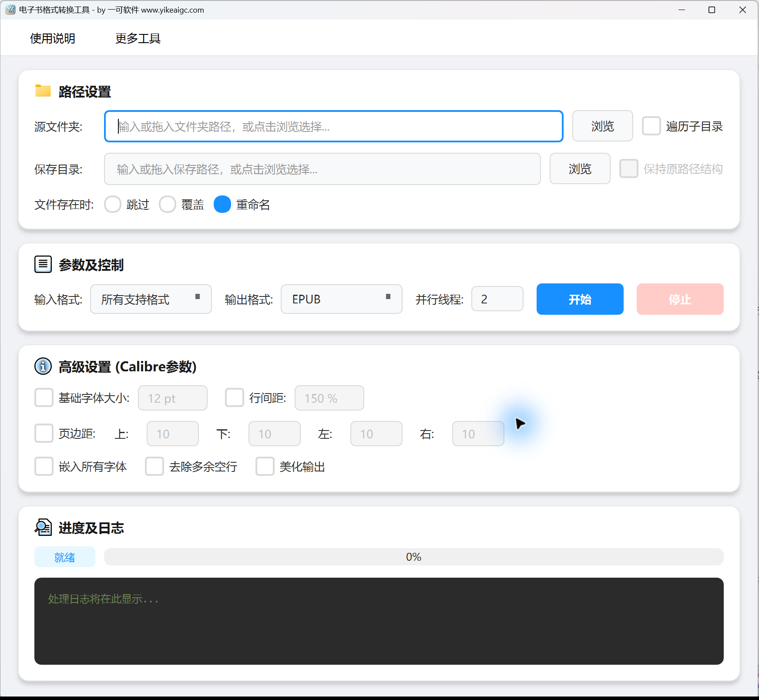Enable the 基础字体大小 checkbox
The image size is (759, 700).
coord(44,397)
